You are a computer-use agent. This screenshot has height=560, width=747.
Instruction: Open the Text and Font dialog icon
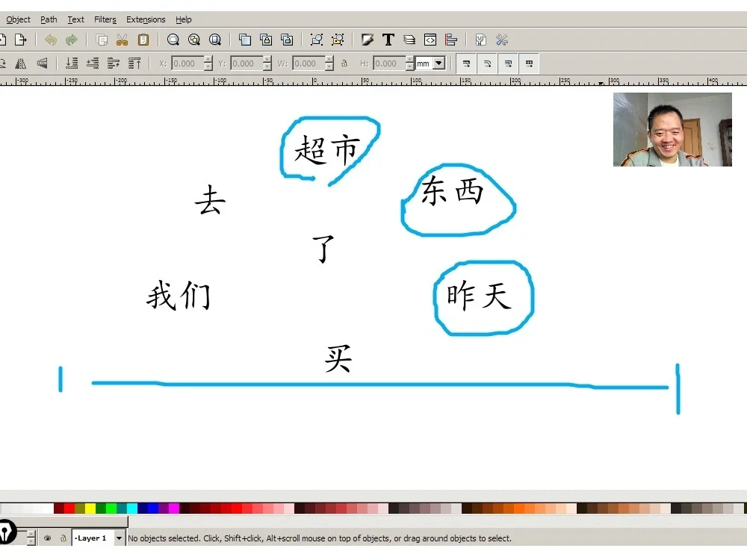point(388,40)
